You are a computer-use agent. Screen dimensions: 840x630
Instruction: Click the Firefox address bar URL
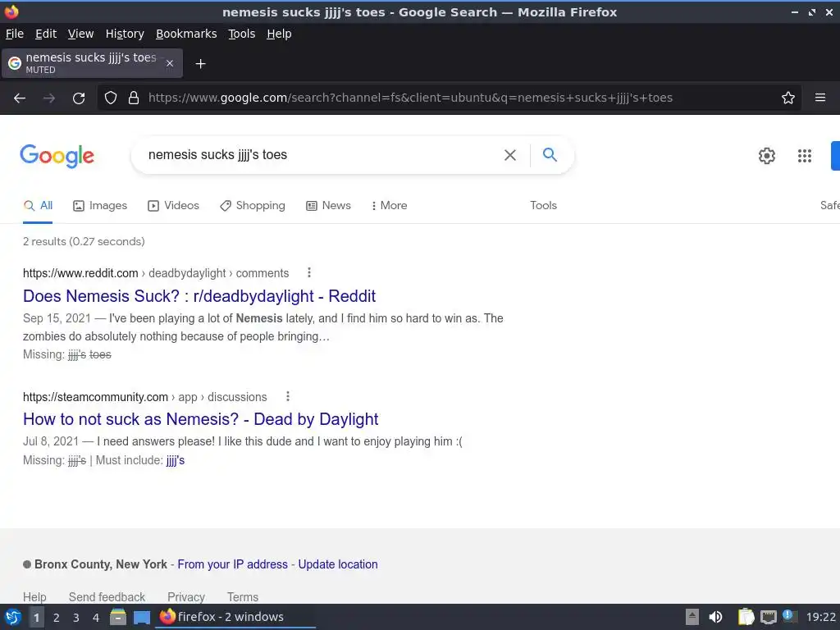coord(410,98)
